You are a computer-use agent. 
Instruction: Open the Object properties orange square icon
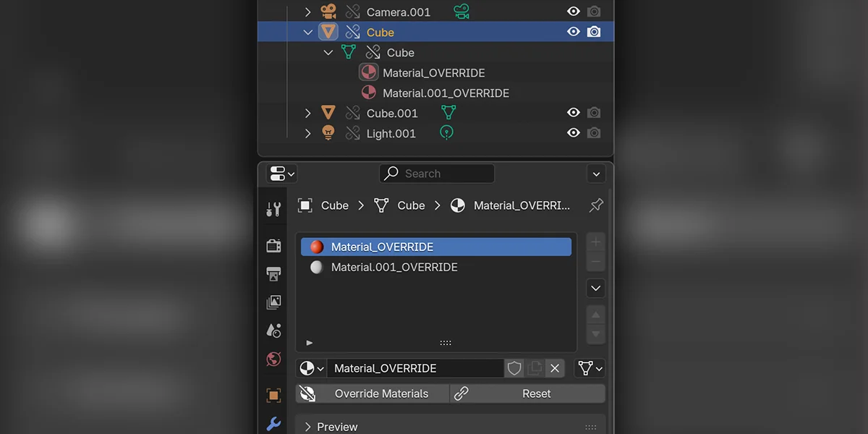pyautogui.click(x=273, y=394)
